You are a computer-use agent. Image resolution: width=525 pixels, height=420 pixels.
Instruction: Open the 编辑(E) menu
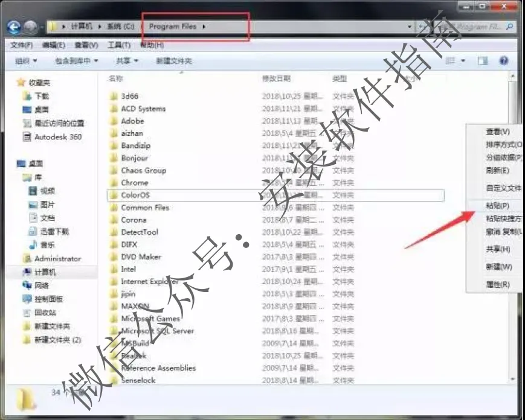coord(54,45)
